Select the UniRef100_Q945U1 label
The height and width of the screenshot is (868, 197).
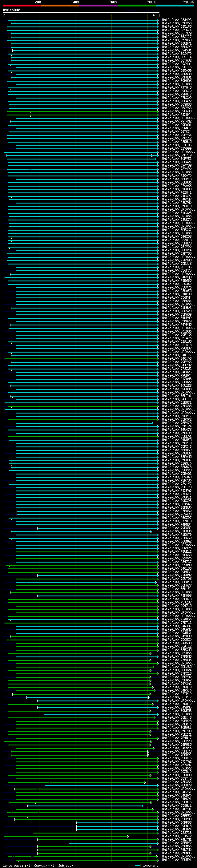point(177,50)
